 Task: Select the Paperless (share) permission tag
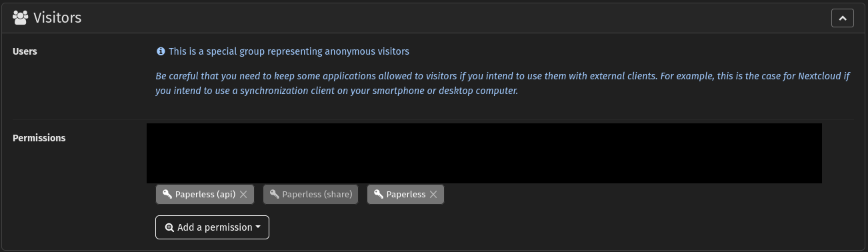click(x=311, y=194)
